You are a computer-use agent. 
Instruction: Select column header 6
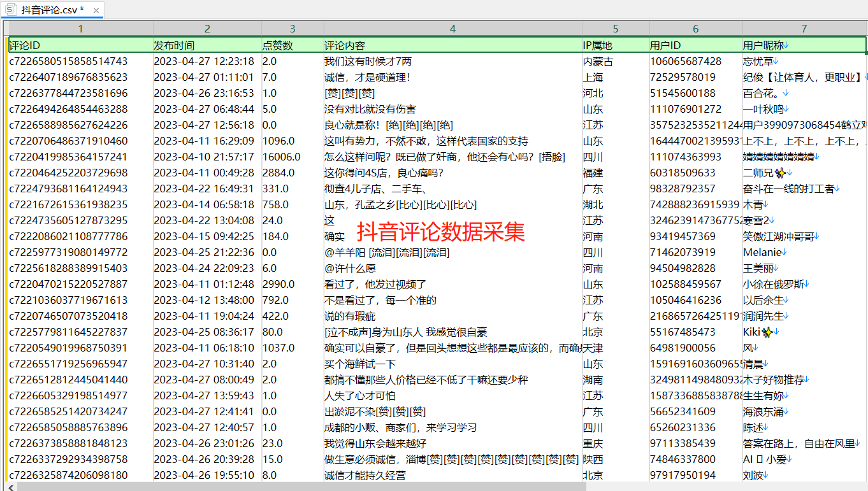point(696,29)
